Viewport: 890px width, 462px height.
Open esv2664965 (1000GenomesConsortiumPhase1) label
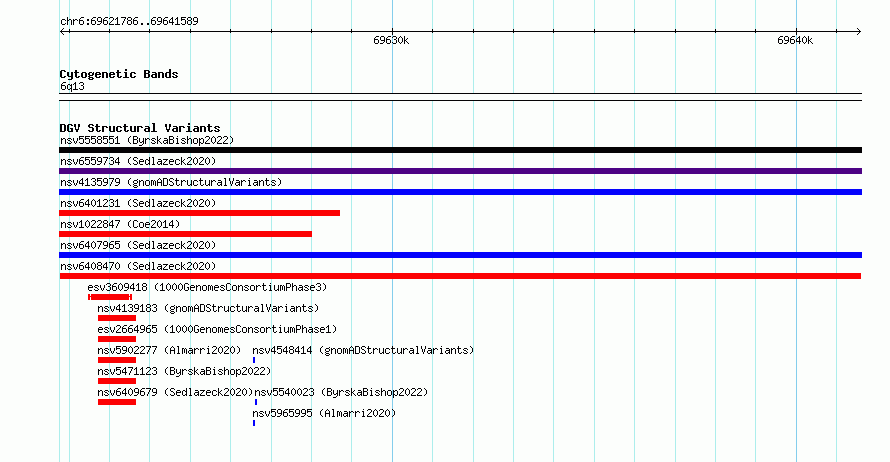click(217, 329)
